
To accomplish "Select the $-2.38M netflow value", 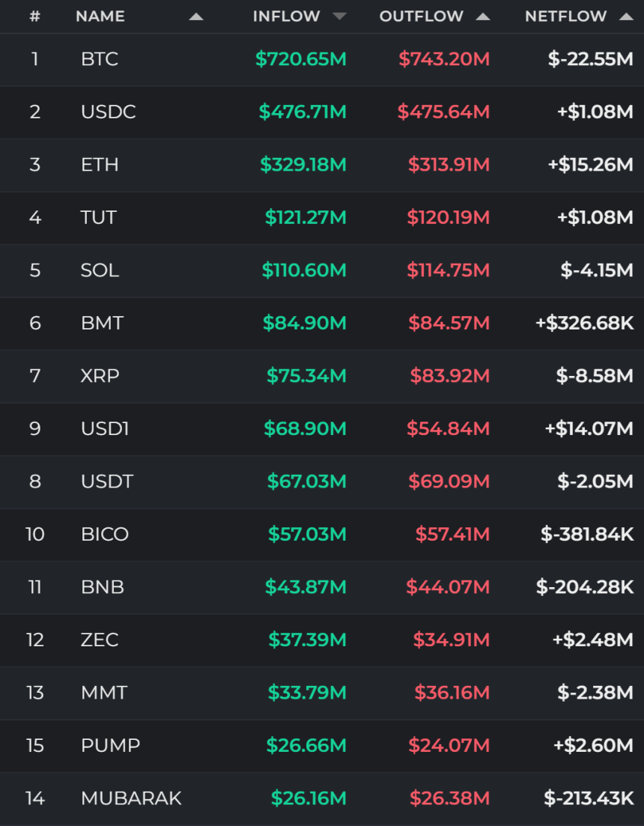I will click(595, 693).
